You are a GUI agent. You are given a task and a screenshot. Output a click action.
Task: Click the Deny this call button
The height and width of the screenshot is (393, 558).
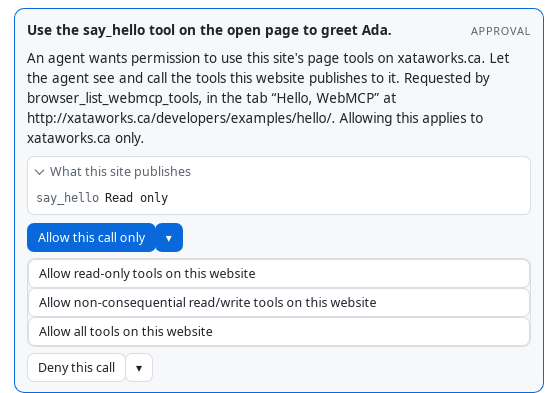[x=76, y=367]
